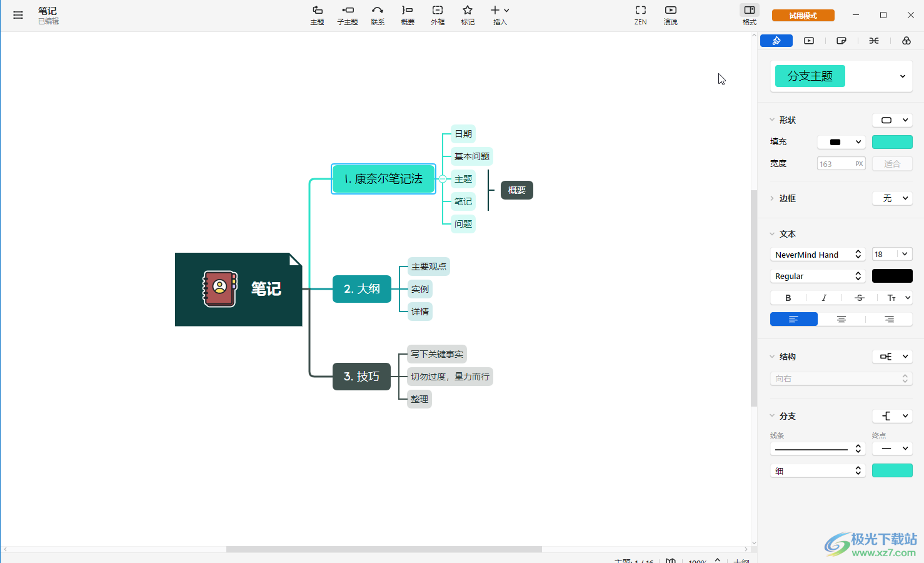Screen dimensions: 924x563
Task: Collapse the 形状 section
Action: [772, 120]
